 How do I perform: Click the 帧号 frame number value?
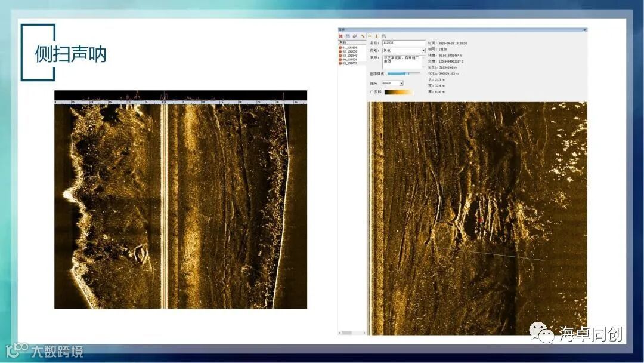[442, 50]
